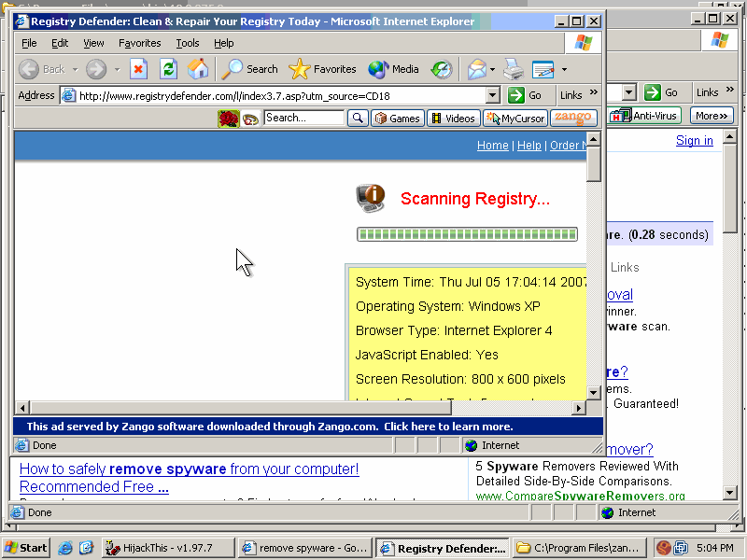The image size is (747, 560).
Task: Open the Mail envelope icon
Action: pos(476,69)
